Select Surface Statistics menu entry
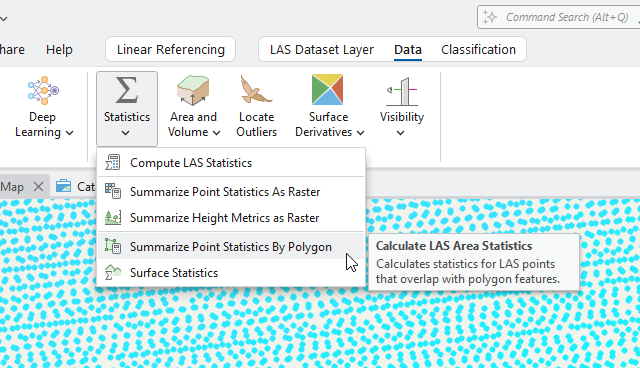 231,273
